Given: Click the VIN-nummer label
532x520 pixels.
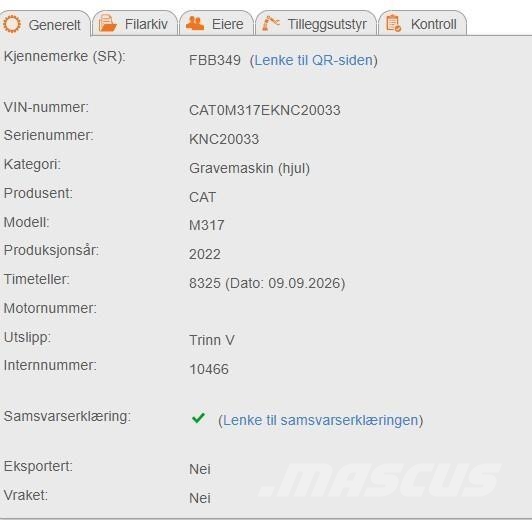Looking at the screenshot, I should click(x=46, y=107).
